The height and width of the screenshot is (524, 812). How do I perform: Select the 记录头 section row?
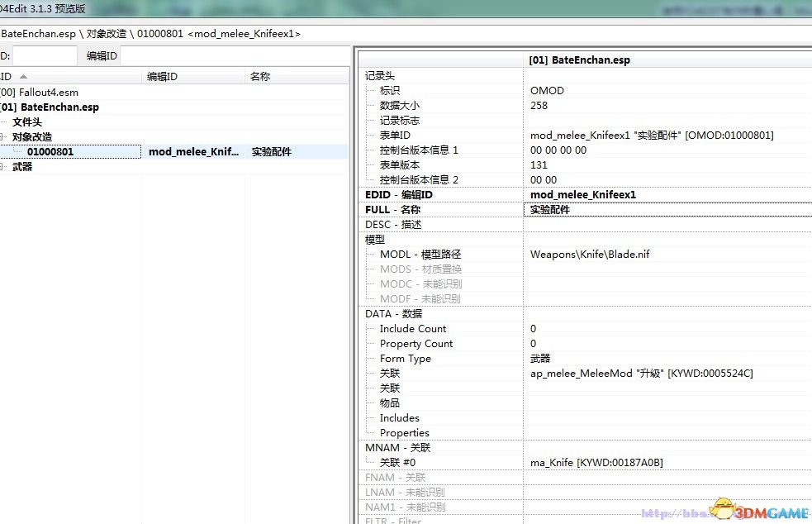tap(380, 76)
